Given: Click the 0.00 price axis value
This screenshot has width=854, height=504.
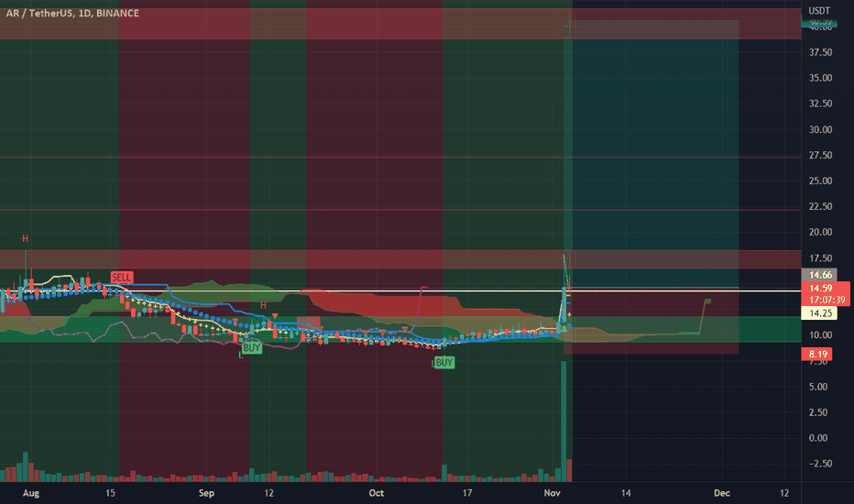Looking at the screenshot, I should (x=818, y=438).
